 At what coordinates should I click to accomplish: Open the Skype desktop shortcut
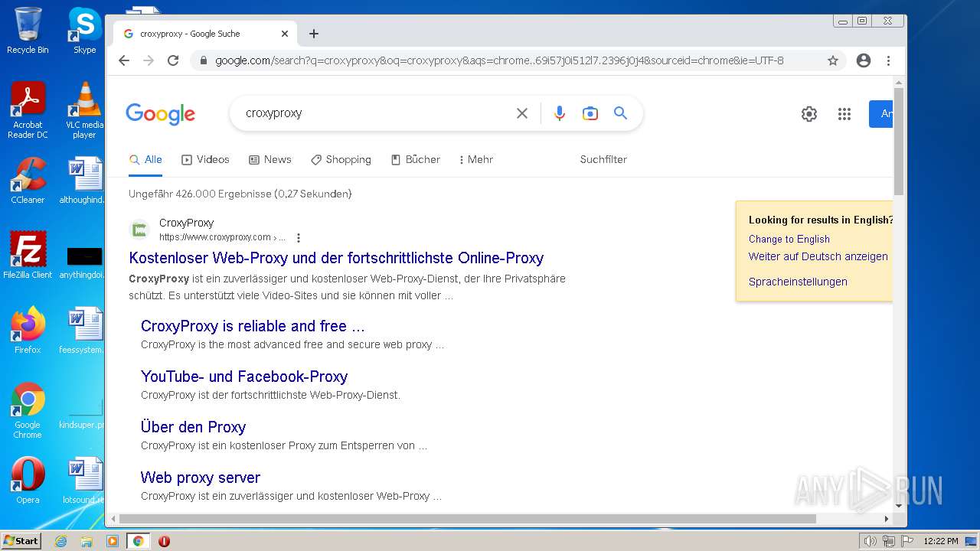[84, 31]
